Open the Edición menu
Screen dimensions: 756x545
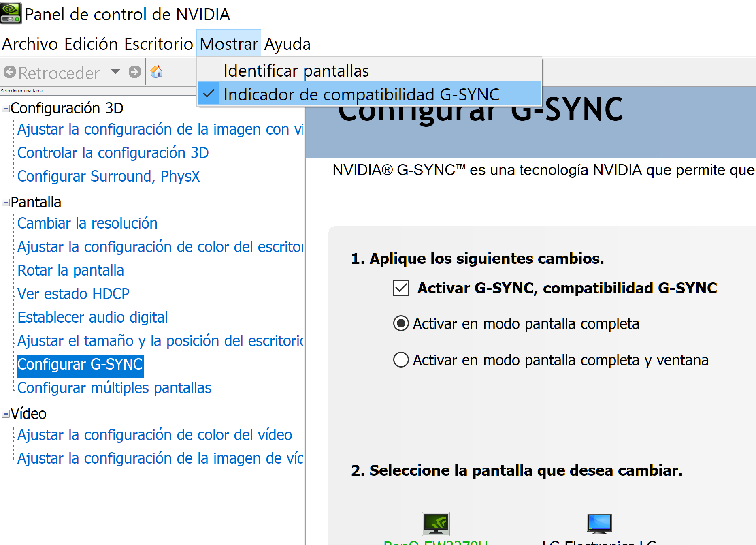[x=91, y=44]
